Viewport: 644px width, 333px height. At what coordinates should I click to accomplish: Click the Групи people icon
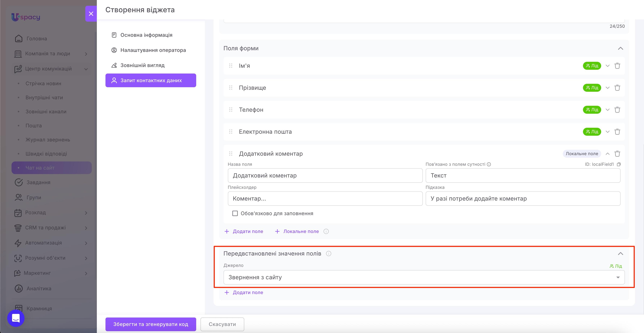(19, 197)
